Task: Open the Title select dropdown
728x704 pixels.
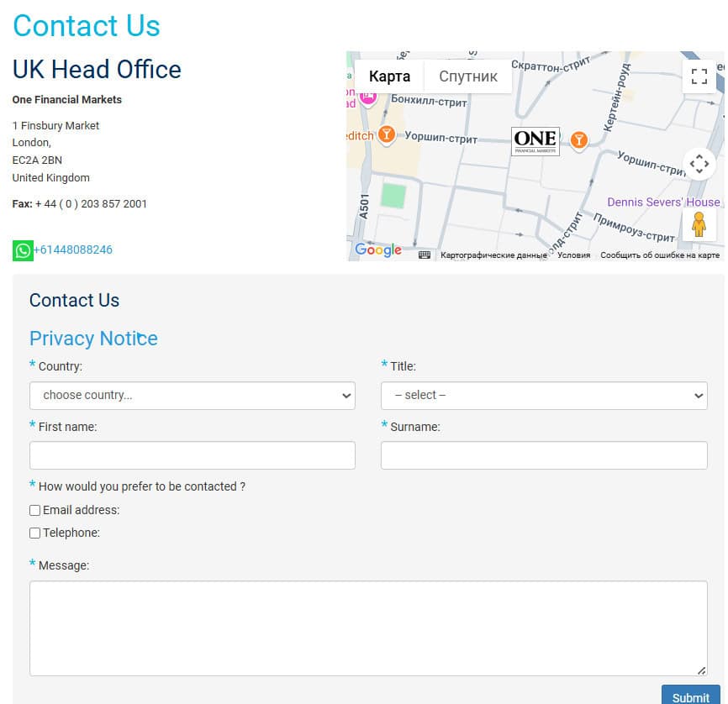Action: coord(544,396)
